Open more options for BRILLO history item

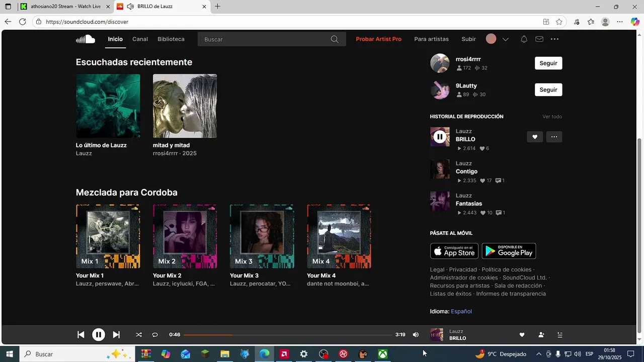click(x=554, y=137)
